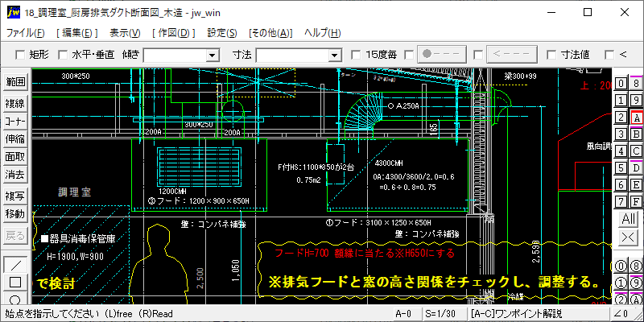The height and width of the screenshot is (322, 644).
Task: Open the ファイル(F) menu
Action: coord(26,33)
